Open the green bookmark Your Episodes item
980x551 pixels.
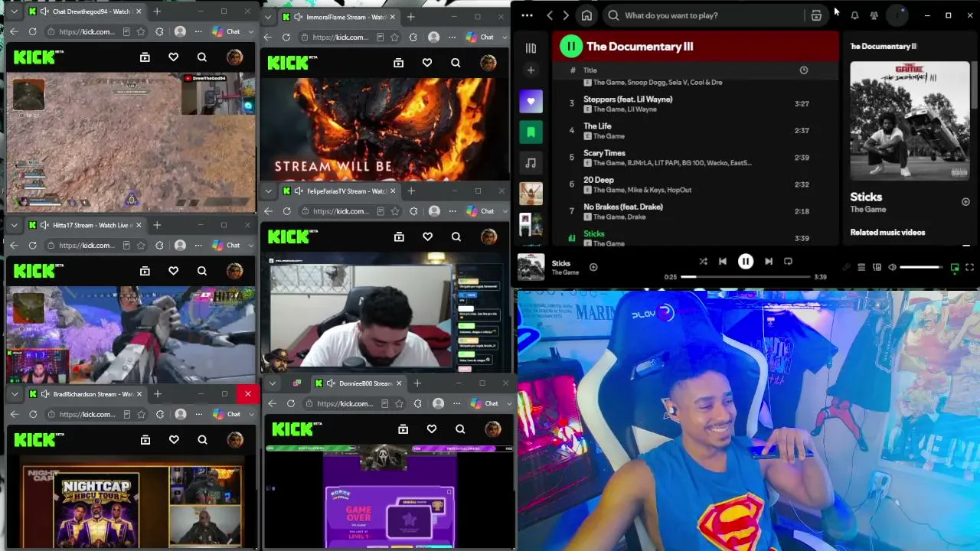531,132
